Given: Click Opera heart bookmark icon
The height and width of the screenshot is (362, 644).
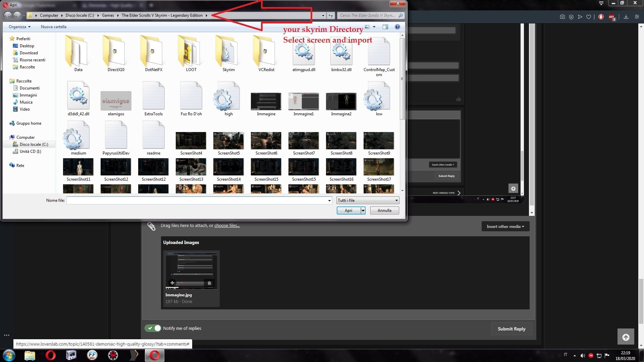Looking at the screenshot, I should tap(589, 17).
